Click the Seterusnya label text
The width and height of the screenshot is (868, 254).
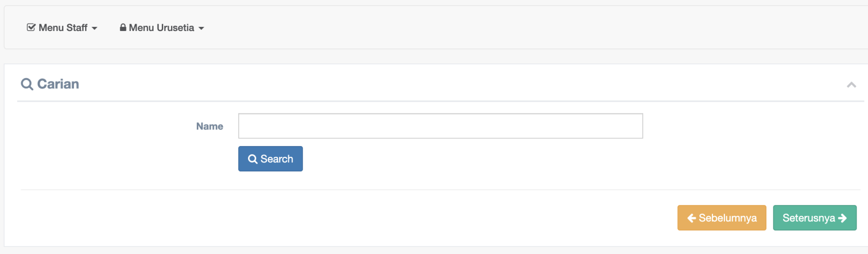(x=809, y=218)
